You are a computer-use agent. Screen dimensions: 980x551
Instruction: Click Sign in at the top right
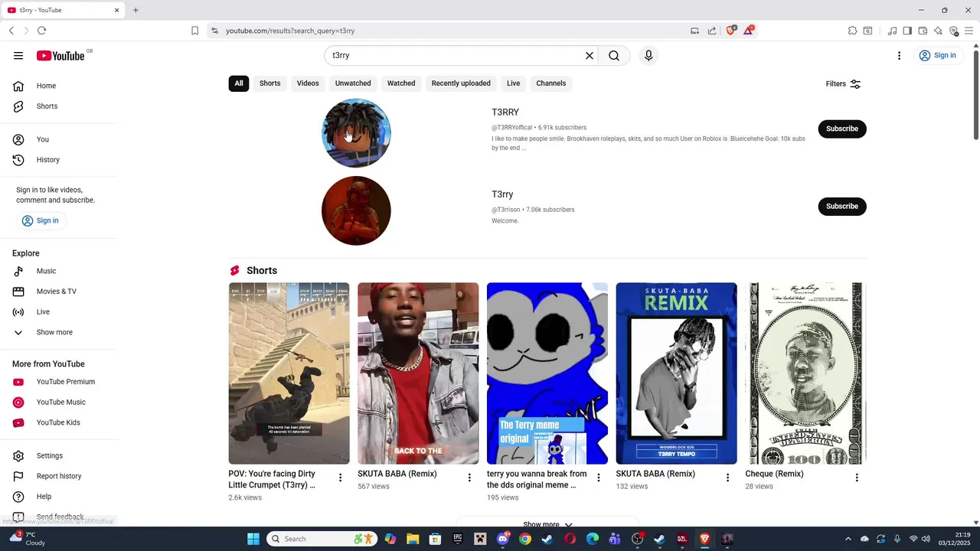pos(938,56)
